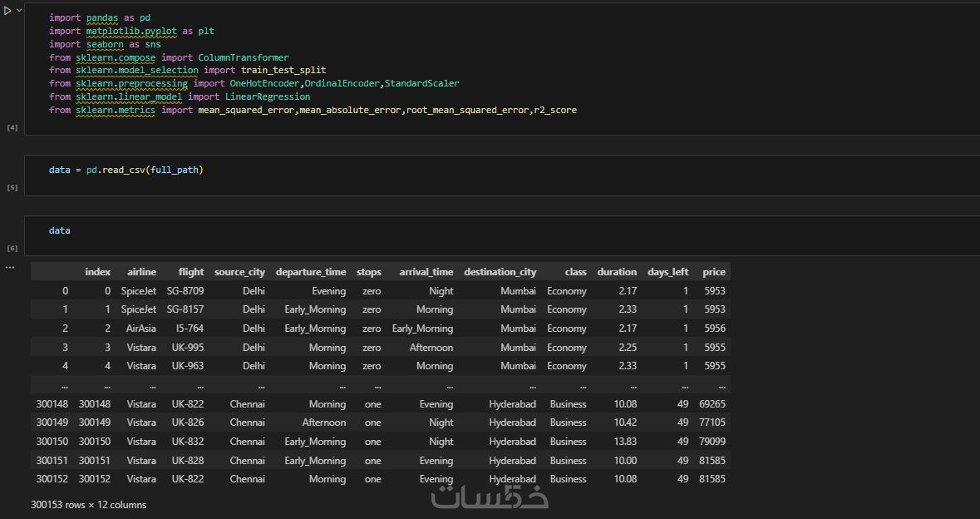Click flight cell 'UK-826'
Image resolution: width=980 pixels, height=519 pixels.
click(188, 423)
